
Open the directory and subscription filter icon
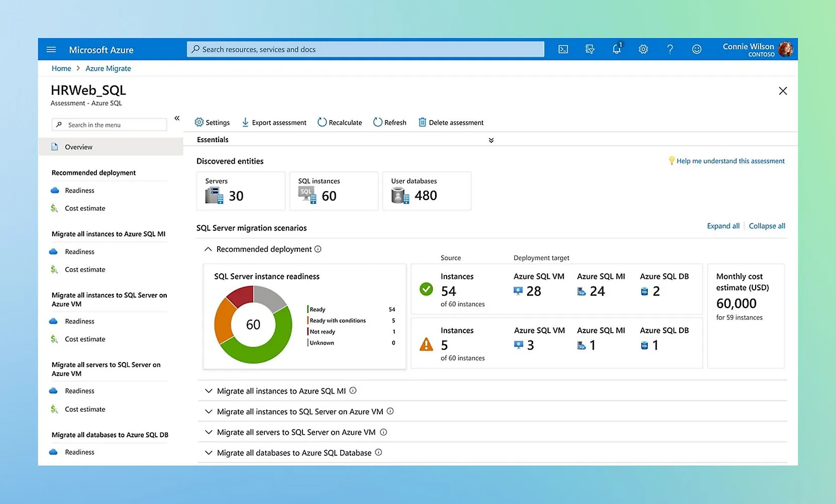[590, 49]
